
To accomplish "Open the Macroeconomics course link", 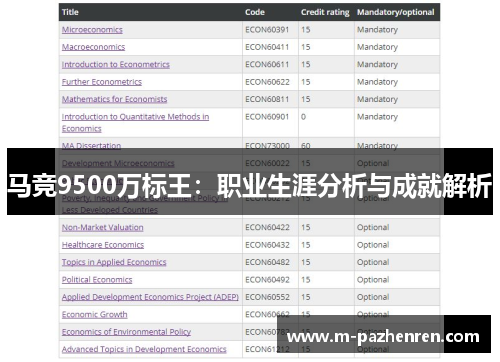I will click(93, 47).
